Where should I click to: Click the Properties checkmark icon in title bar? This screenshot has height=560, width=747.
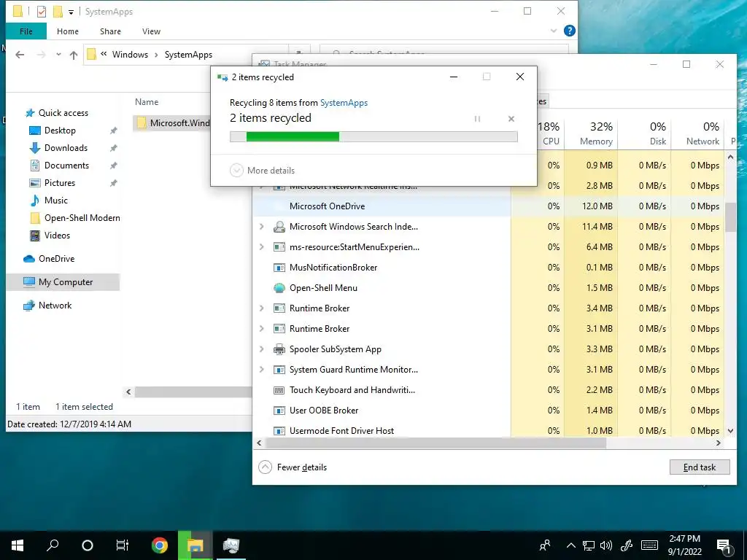click(x=42, y=12)
